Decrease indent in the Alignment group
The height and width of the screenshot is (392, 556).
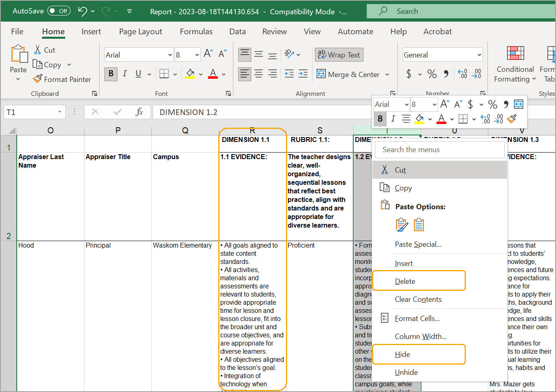289,74
